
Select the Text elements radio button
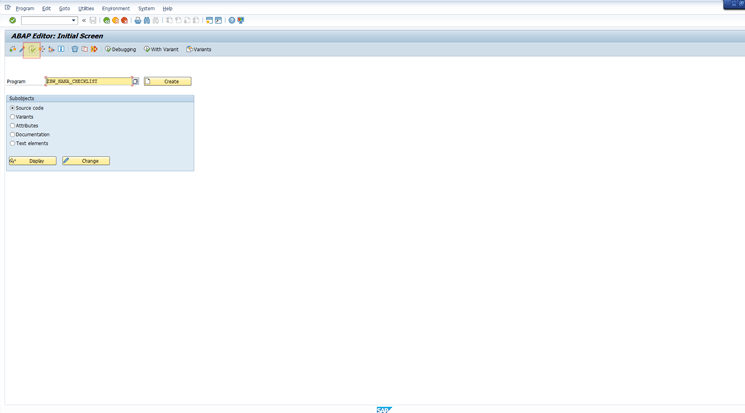[12, 143]
